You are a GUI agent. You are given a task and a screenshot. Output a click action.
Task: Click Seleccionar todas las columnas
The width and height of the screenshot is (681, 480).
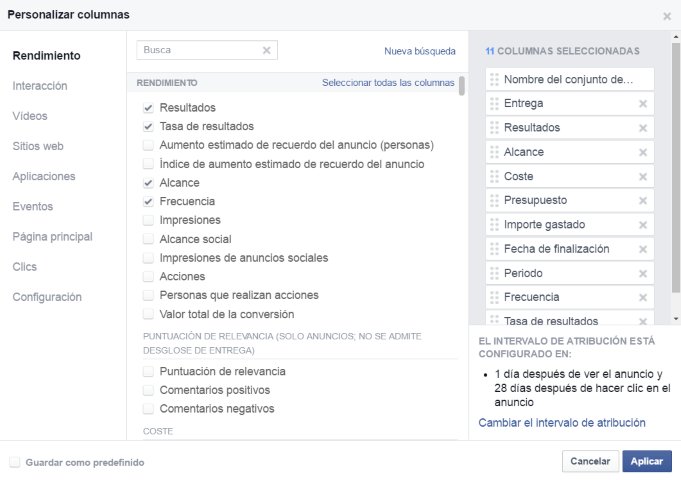pyautogui.click(x=388, y=83)
